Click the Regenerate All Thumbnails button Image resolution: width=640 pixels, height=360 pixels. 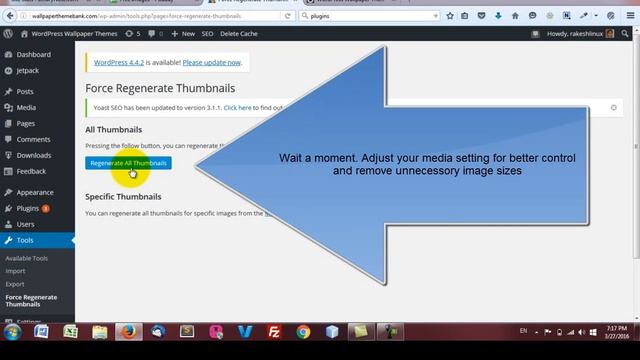(128, 163)
